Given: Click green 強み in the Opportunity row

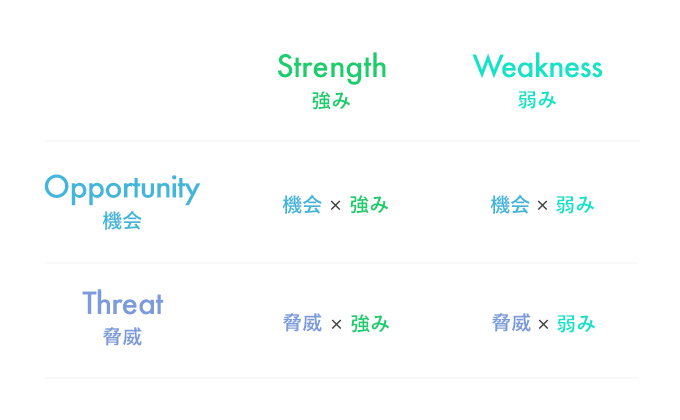Looking at the screenshot, I should (369, 205).
